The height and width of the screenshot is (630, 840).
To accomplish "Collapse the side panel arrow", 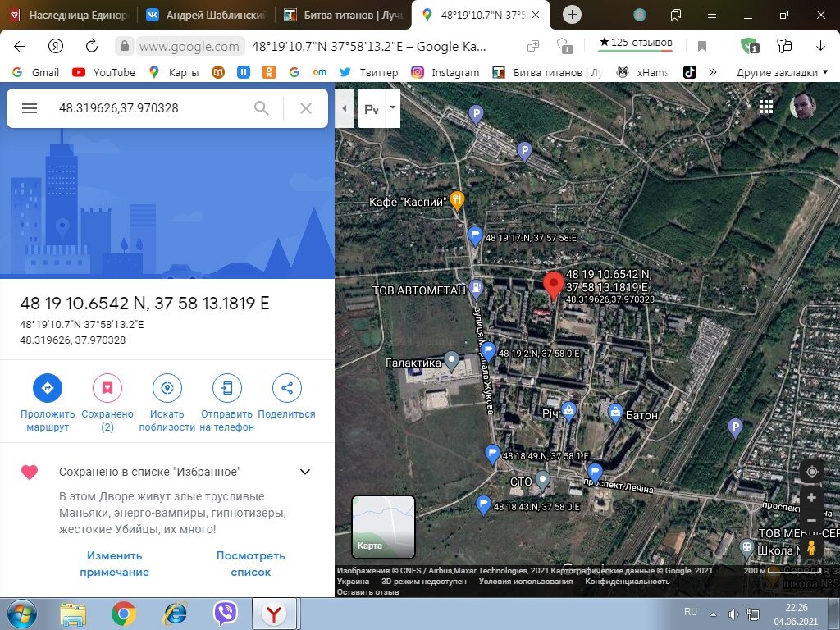I will coord(344,108).
